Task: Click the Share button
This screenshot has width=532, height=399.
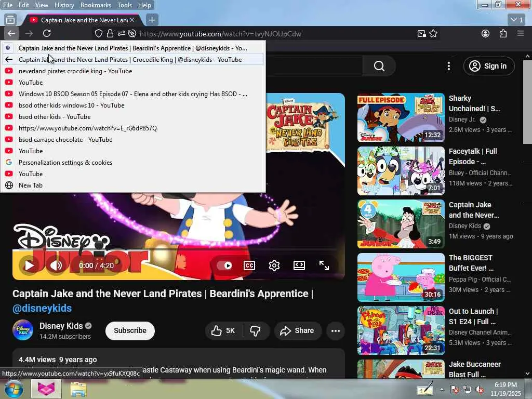Action: (298, 330)
